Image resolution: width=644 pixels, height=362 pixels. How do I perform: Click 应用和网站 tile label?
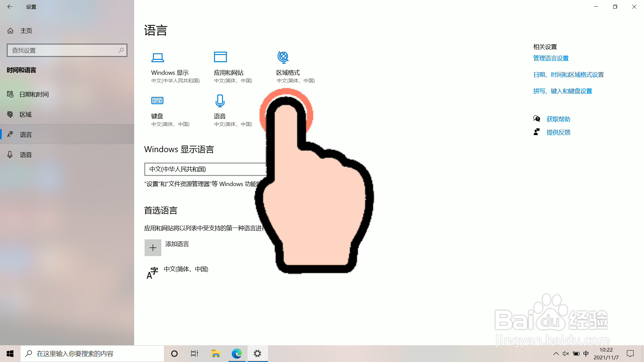229,73
